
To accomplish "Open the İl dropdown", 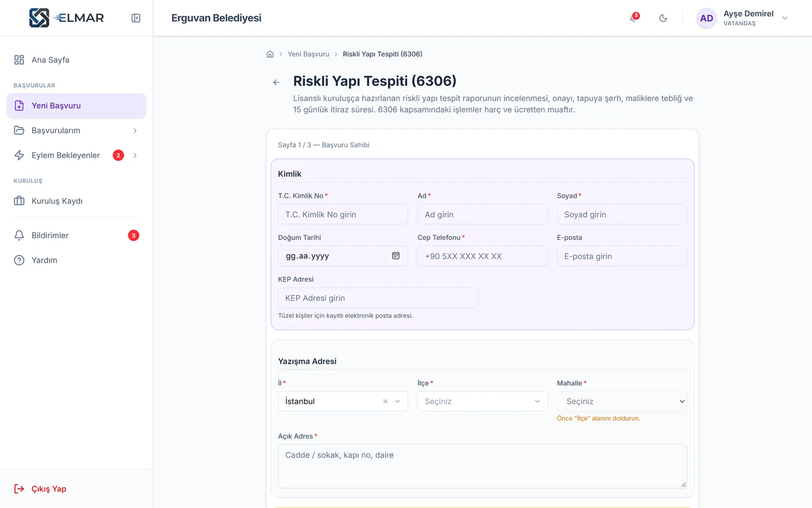I will (x=343, y=401).
